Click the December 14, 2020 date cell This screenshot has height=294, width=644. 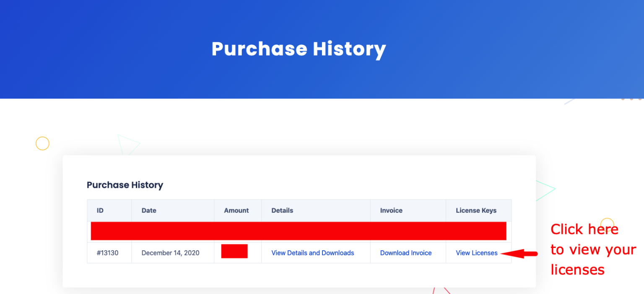(170, 253)
